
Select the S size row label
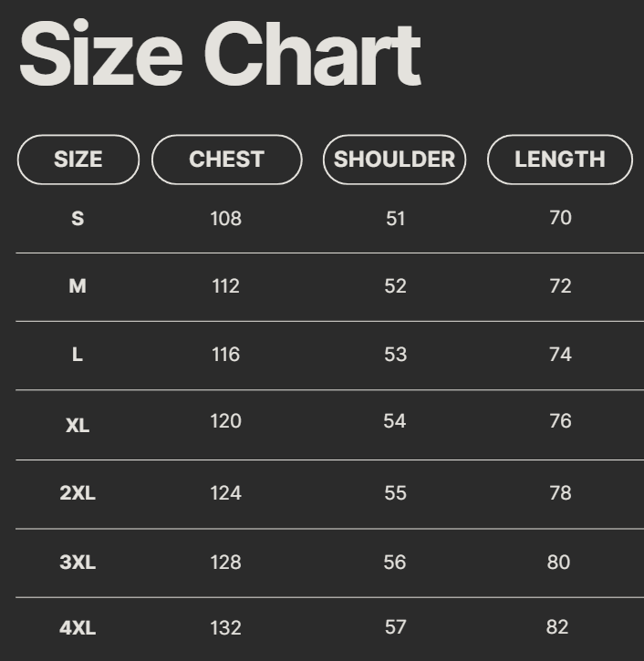78,219
